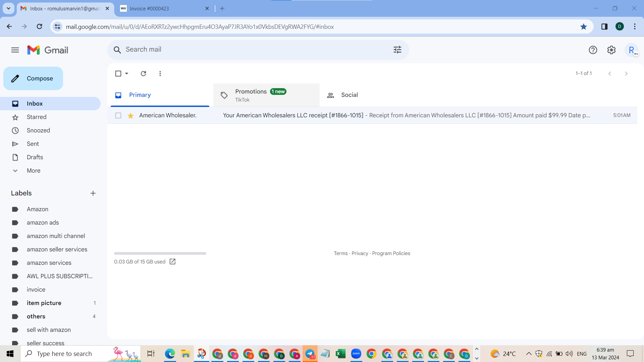The width and height of the screenshot is (644, 362).
Task: Open Chrome tab search dropdown
Action: (8, 8)
